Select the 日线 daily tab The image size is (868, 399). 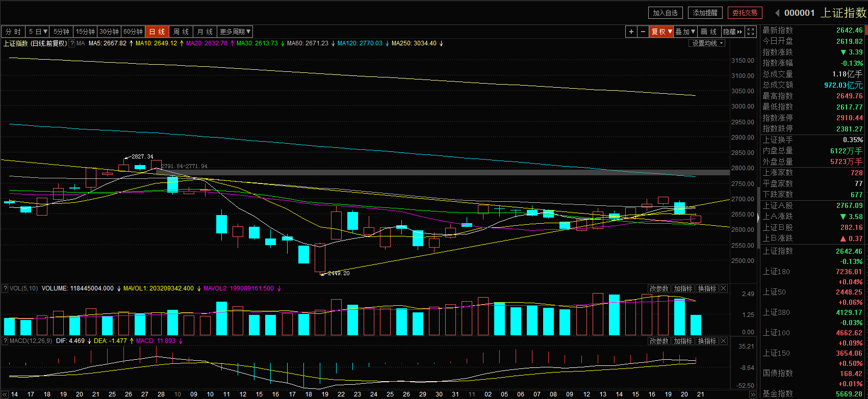157,32
